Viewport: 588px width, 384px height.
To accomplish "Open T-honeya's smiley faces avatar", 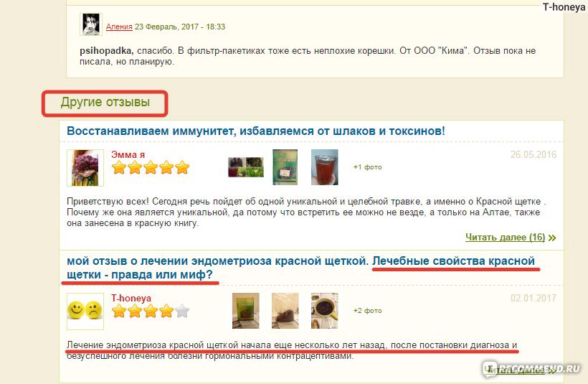I will point(85,312).
